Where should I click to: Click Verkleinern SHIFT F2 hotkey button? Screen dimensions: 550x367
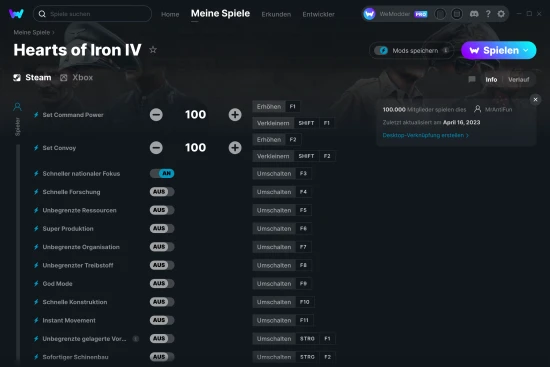pos(294,156)
